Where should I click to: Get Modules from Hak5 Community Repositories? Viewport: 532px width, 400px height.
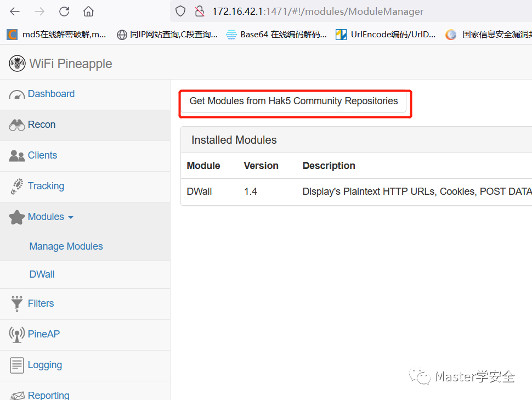click(x=293, y=101)
